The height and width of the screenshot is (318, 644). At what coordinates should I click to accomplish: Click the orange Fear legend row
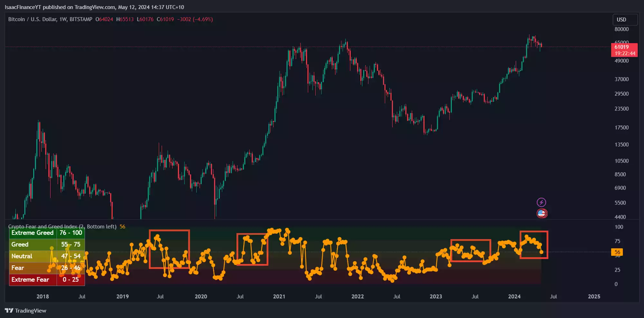pos(47,268)
